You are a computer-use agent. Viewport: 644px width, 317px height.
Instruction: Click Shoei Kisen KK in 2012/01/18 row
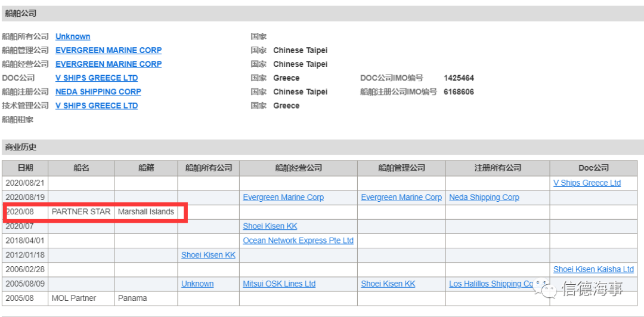[x=208, y=255]
